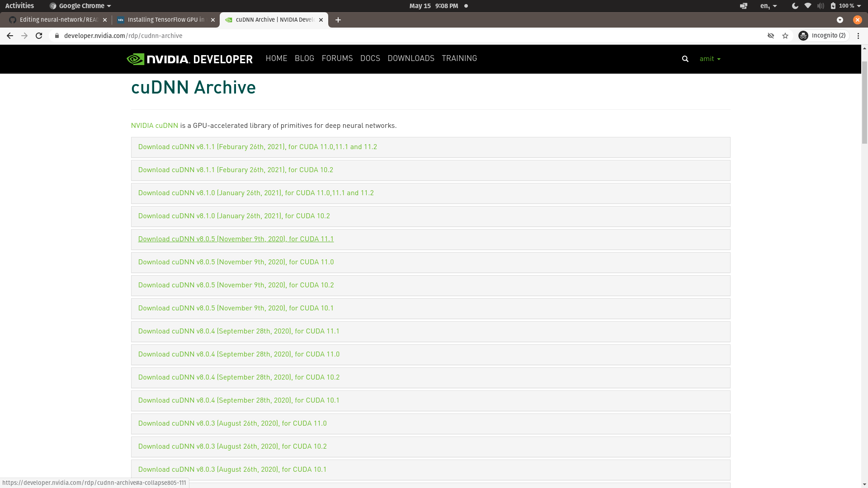Image resolution: width=868 pixels, height=488 pixels.
Task: Open the en keyboard language dropdown
Action: point(768,6)
